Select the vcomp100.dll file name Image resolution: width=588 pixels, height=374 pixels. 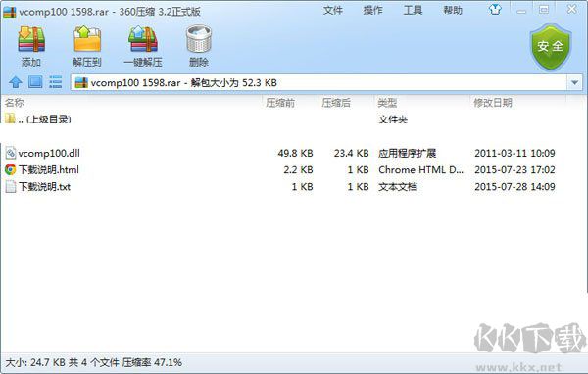tap(49, 153)
